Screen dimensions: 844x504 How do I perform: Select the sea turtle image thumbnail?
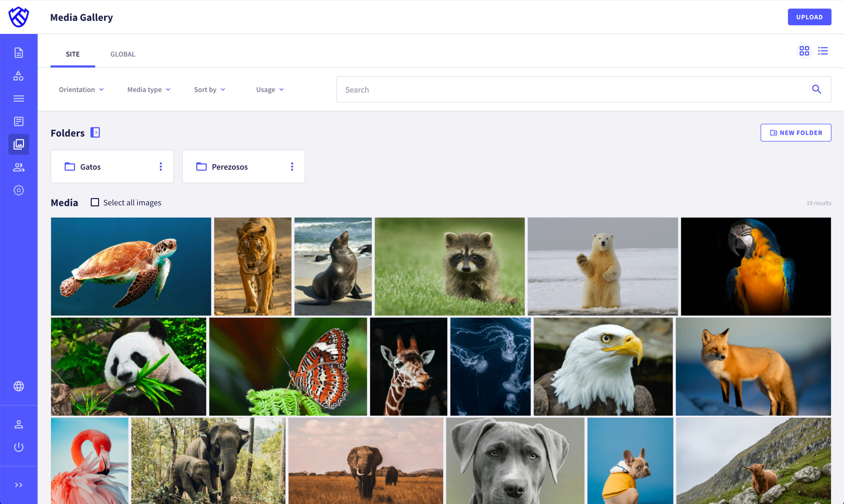click(x=131, y=267)
